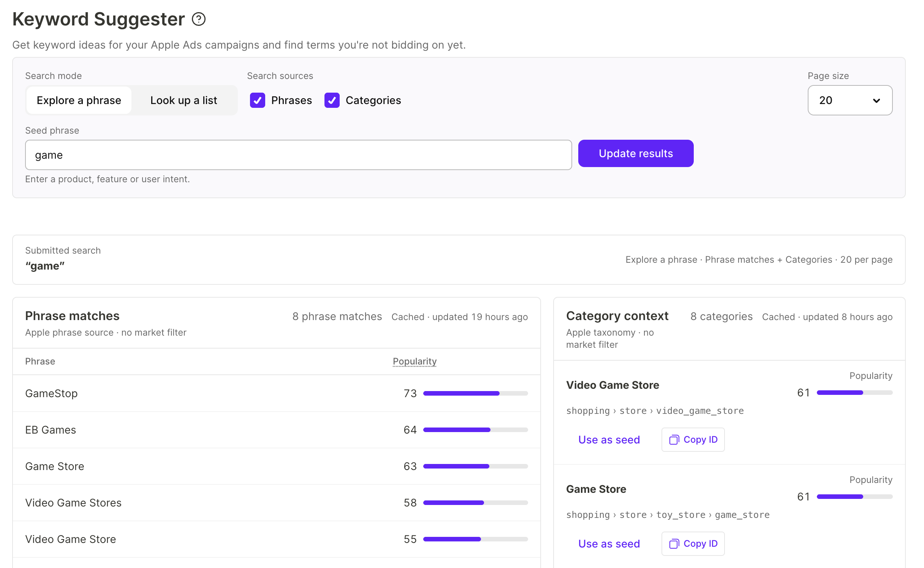Click EB Games popularity bar at 64

pos(476,430)
